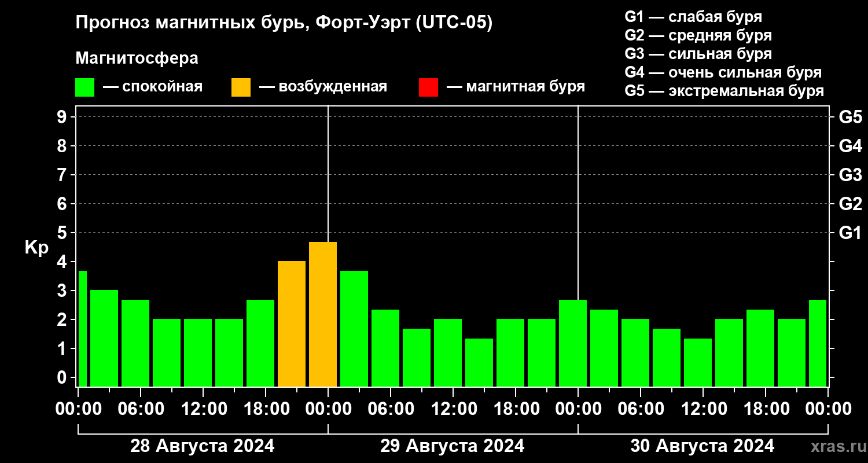The width and height of the screenshot is (868, 463).
Task: Click the final '00:00' label at axis end
Action: click(828, 409)
